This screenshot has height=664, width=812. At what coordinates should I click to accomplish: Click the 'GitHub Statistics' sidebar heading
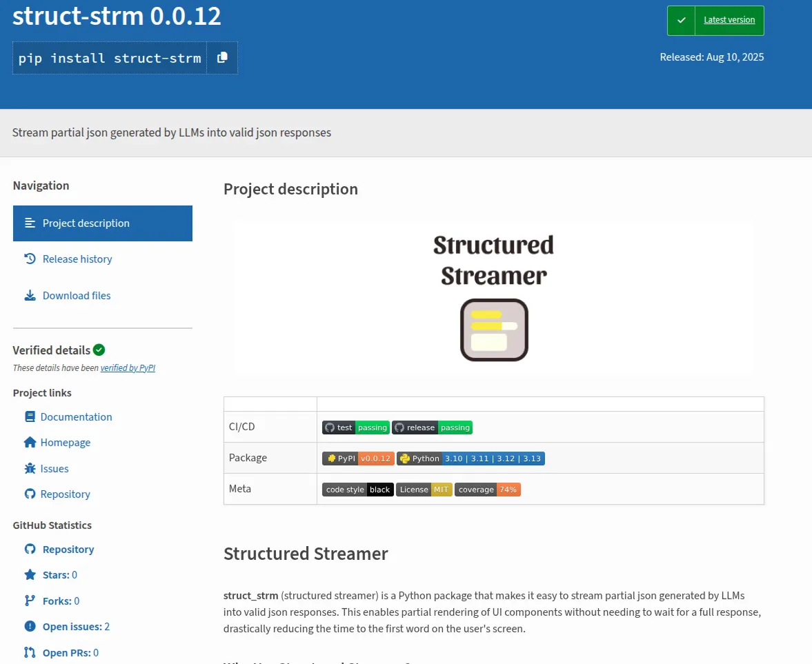click(x=52, y=525)
